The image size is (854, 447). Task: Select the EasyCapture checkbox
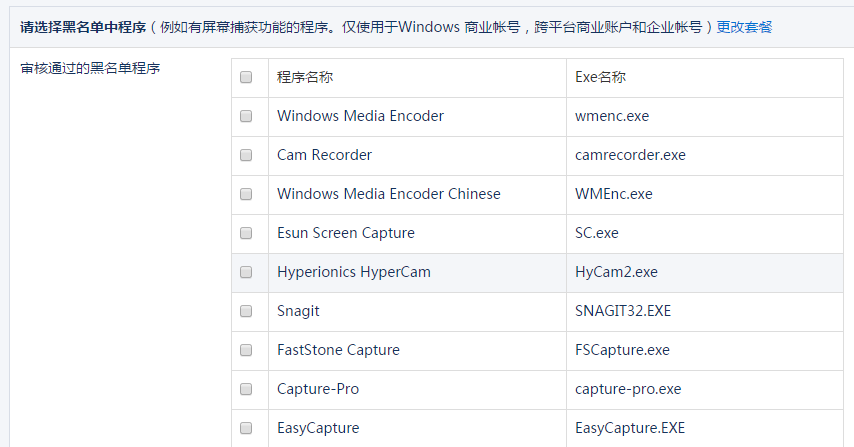pos(246,428)
